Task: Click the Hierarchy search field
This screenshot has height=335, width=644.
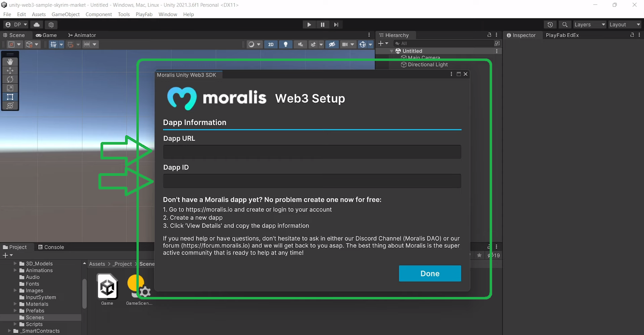Action: point(443,43)
